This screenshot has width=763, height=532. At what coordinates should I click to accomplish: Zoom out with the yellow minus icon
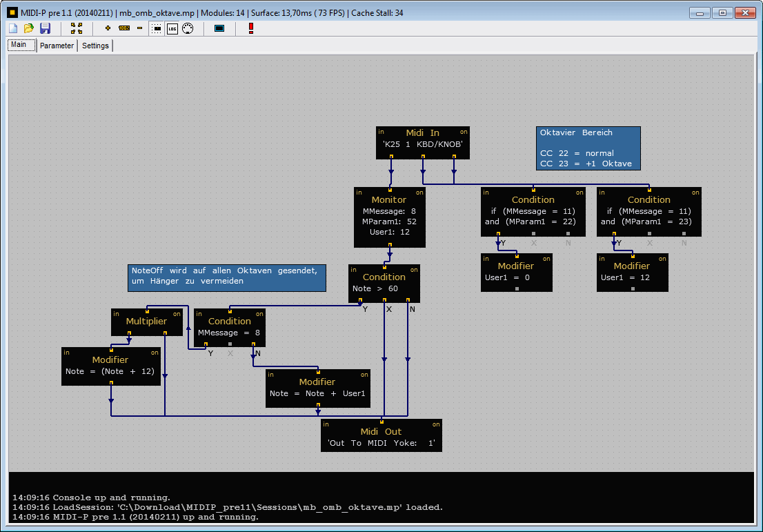click(x=139, y=28)
